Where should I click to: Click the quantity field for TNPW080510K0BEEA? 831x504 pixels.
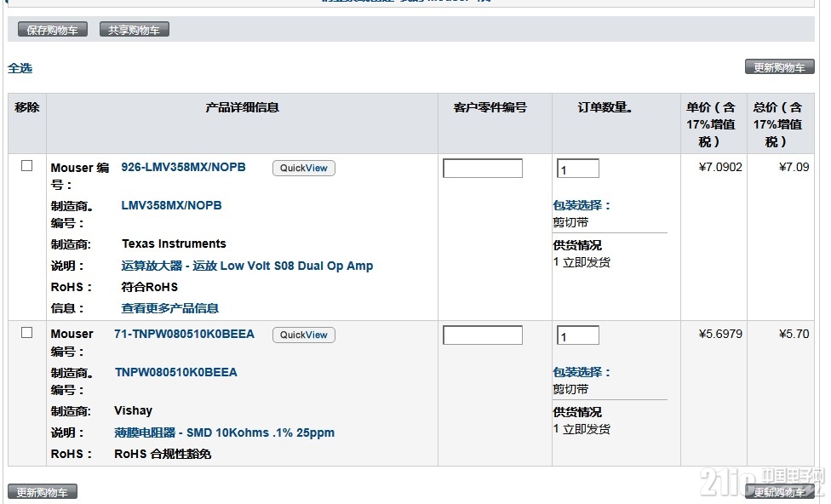[578, 335]
